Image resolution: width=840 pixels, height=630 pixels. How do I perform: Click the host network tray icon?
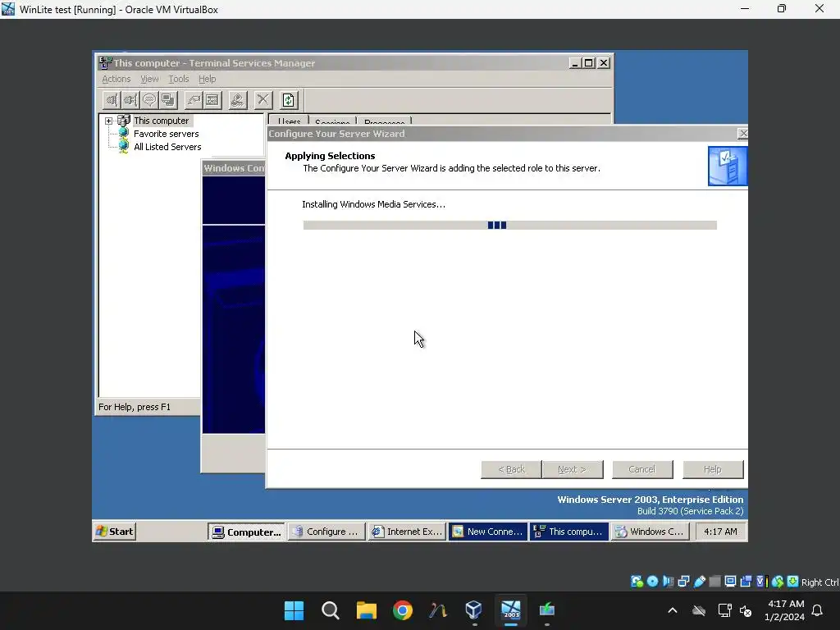coord(725,610)
